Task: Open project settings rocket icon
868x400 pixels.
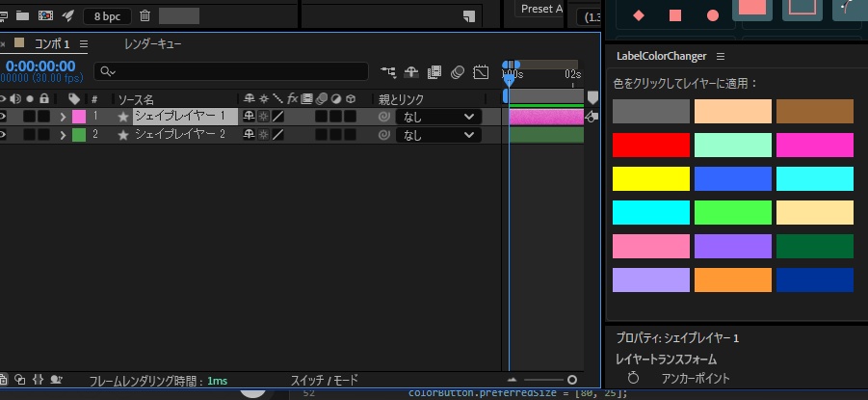Action: click(67, 15)
